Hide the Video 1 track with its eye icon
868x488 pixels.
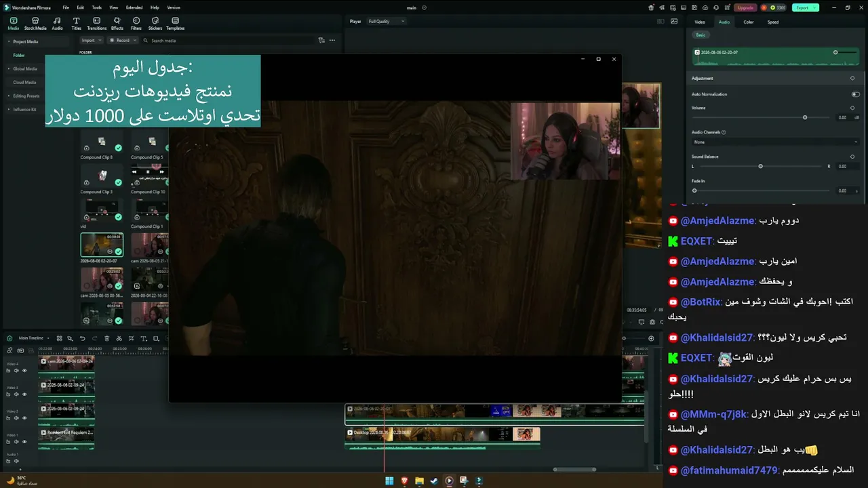(24, 442)
